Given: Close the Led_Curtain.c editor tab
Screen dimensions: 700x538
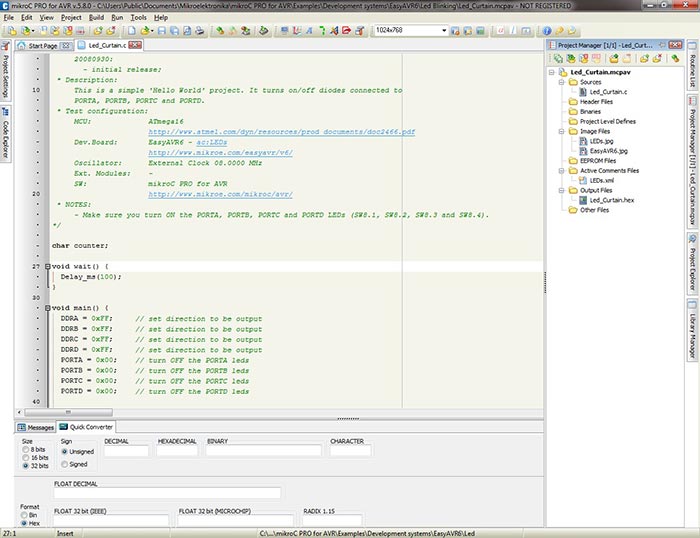Looking at the screenshot, I should point(135,45).
